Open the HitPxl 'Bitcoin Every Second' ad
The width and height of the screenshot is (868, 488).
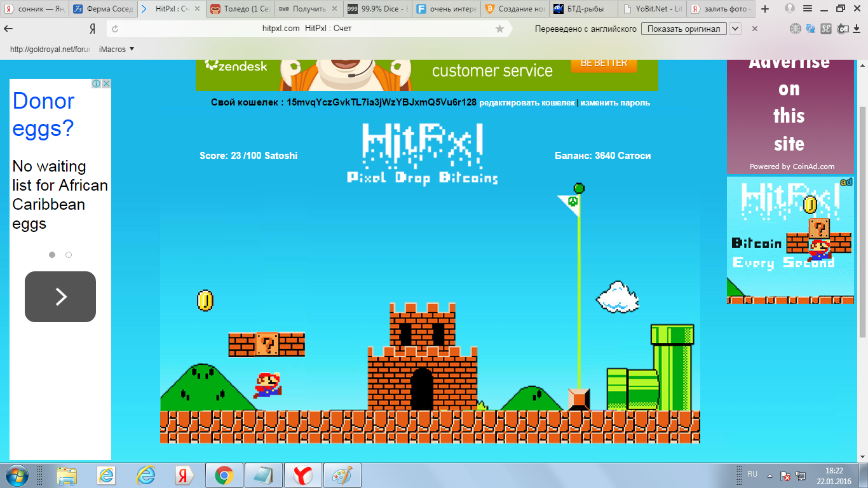tap(790, 240)
